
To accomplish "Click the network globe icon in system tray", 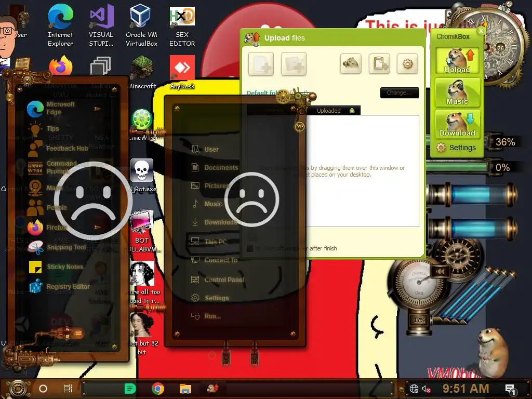I will tap(414, 389).
